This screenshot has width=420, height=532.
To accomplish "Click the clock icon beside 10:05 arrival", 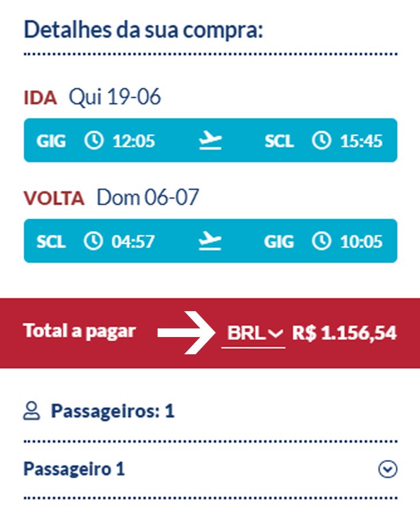I will pyautogui.click(x=321, y=241).
